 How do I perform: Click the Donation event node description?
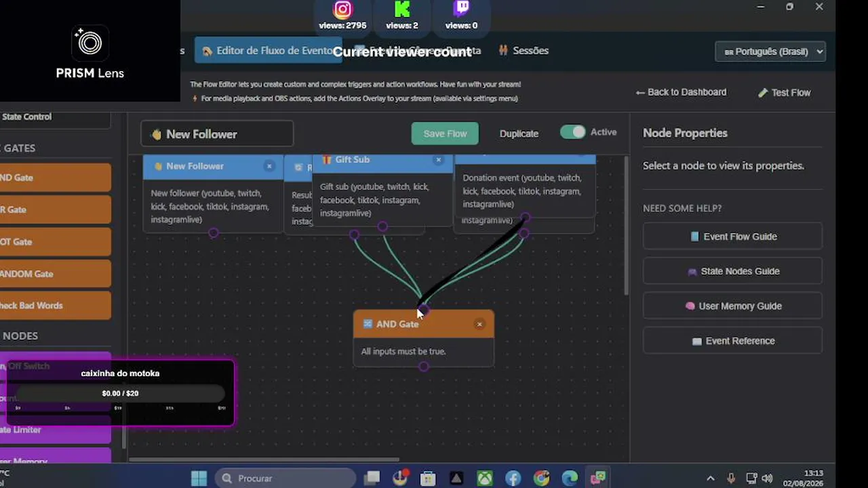[522, 191]
